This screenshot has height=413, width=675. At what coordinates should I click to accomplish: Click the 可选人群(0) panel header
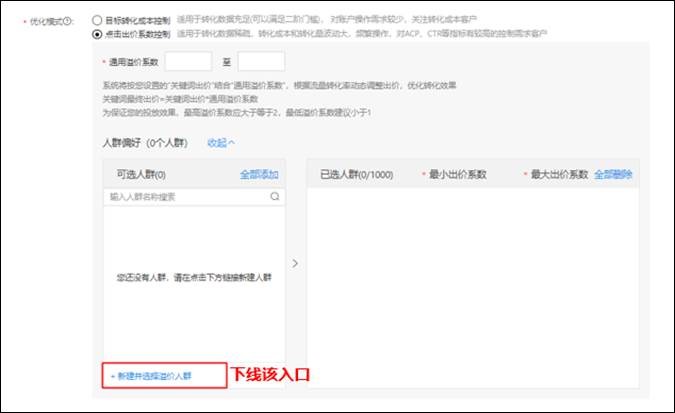click(x=141, y=174)
